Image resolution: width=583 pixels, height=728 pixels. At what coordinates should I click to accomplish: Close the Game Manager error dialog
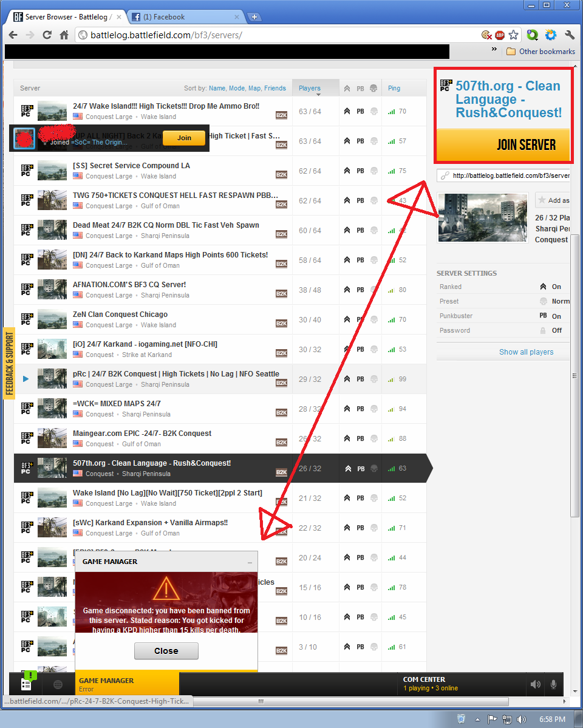click(x=166, y=651)
